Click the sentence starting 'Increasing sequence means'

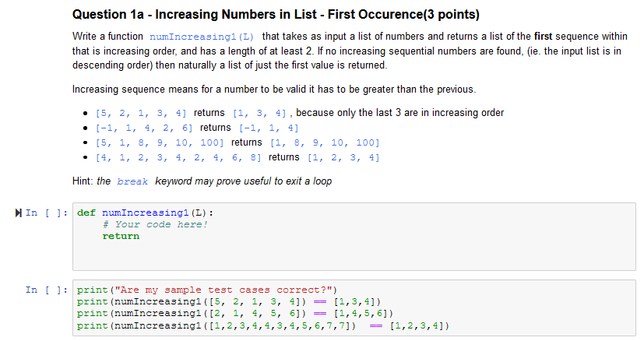(x=274, y=90)
